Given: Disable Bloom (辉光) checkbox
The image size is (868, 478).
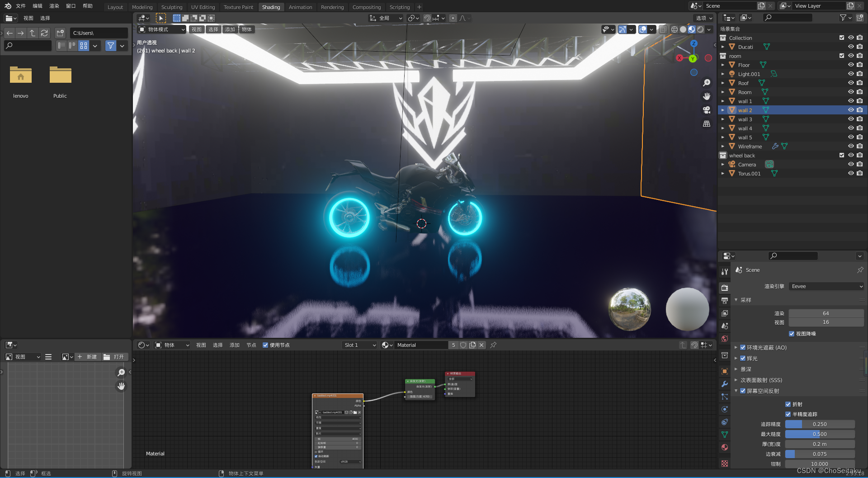Looking at the screenshot, I should tap(743, 358).
